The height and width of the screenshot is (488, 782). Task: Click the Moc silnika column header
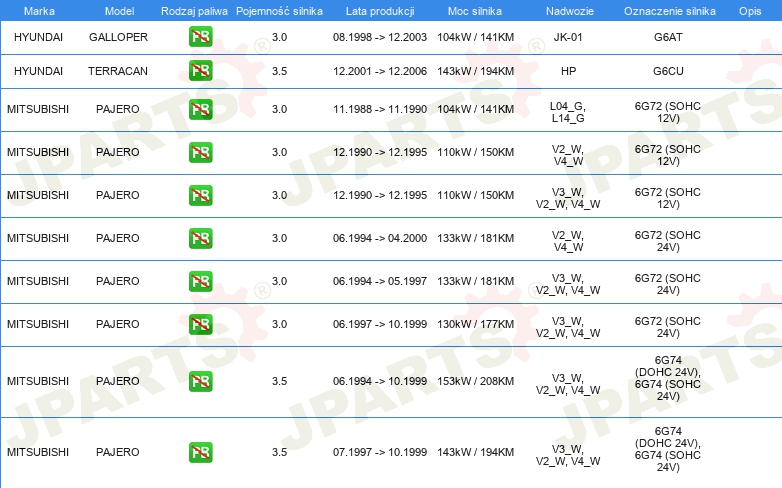pos(475,11)
